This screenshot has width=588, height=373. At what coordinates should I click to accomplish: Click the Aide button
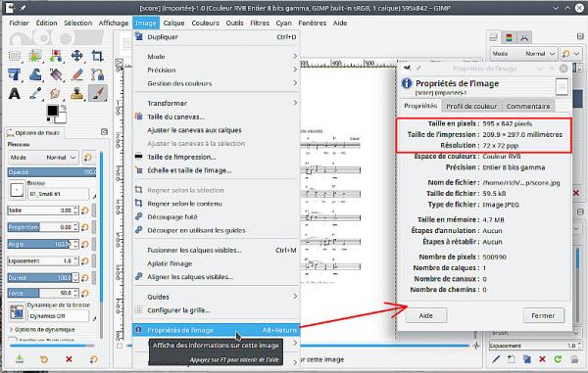tap(426, 315)
